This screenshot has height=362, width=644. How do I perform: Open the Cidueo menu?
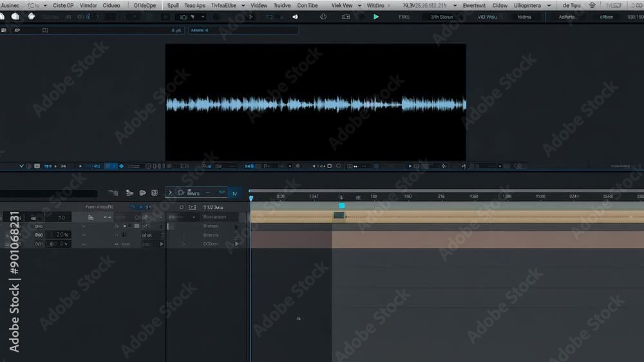click(111, 5)
